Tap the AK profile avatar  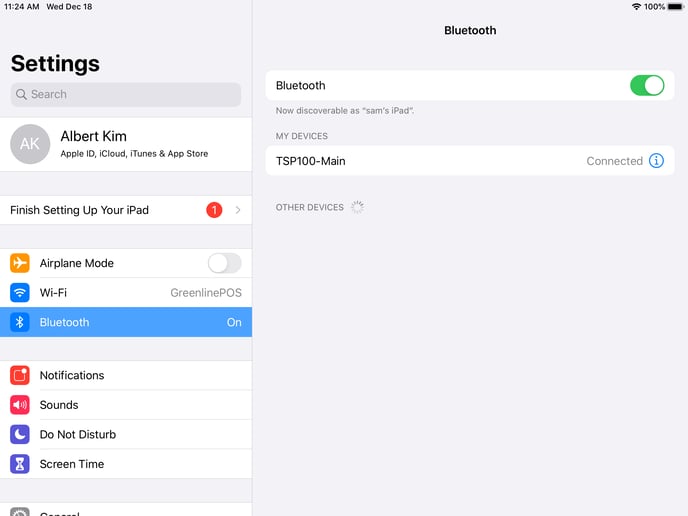[30, 144]
